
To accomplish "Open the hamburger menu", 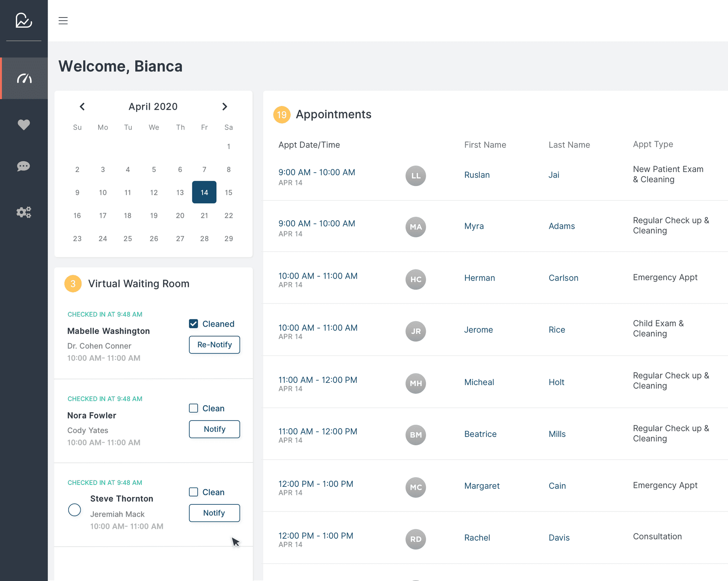I will point(63,21).
